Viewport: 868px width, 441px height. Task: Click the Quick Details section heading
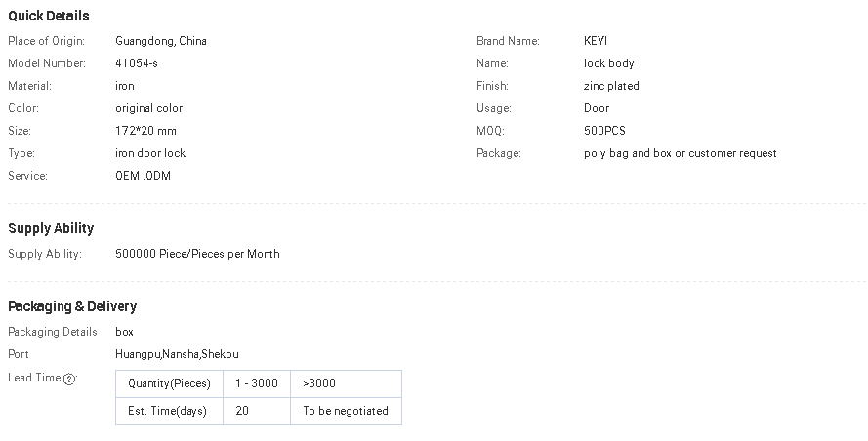(x=49, y=16)
